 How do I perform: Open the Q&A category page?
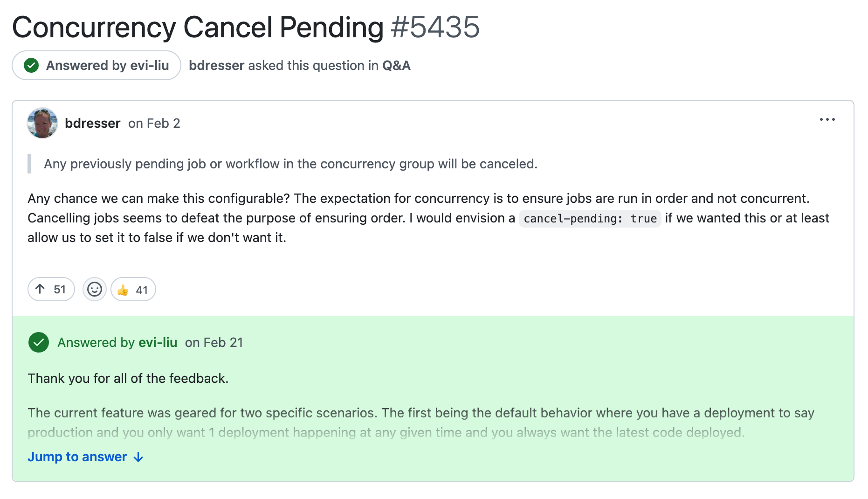396,65
